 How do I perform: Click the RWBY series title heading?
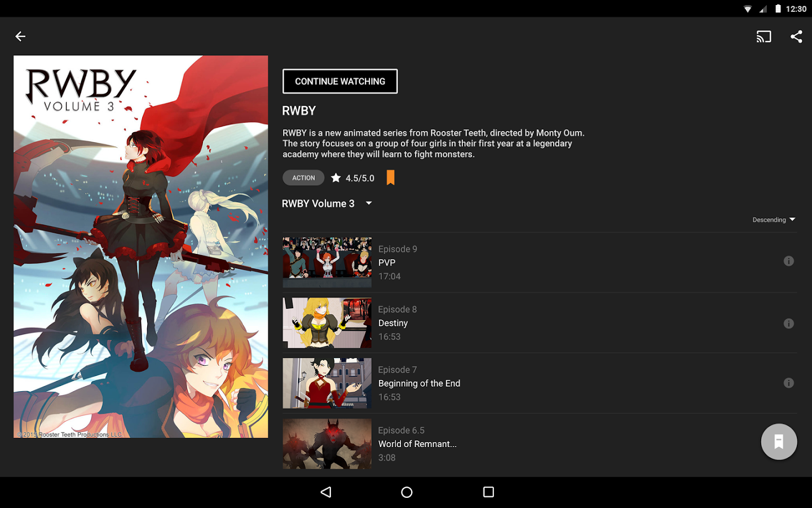tap(299, 111)
